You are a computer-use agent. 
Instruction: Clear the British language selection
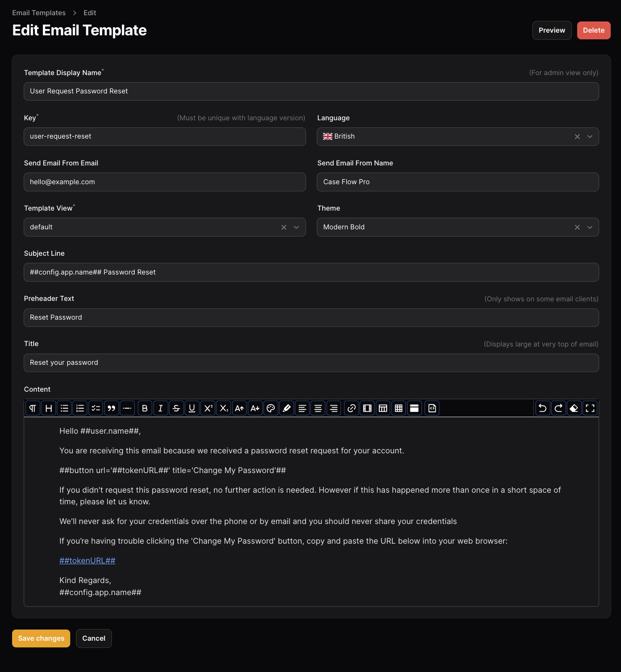click(577, 136)
